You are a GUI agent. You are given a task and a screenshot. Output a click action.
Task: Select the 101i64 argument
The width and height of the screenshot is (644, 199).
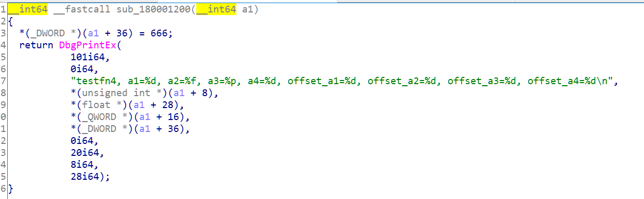tap(88, 57)
